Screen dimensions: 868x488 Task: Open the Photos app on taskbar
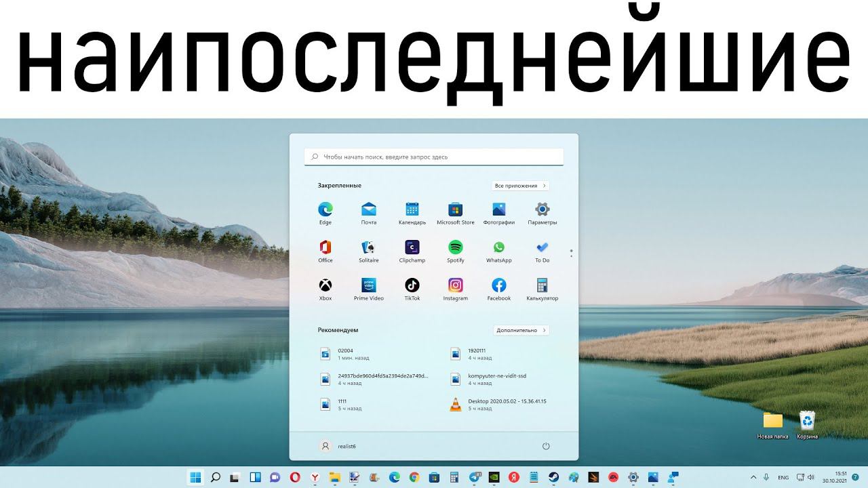[653, 477]
